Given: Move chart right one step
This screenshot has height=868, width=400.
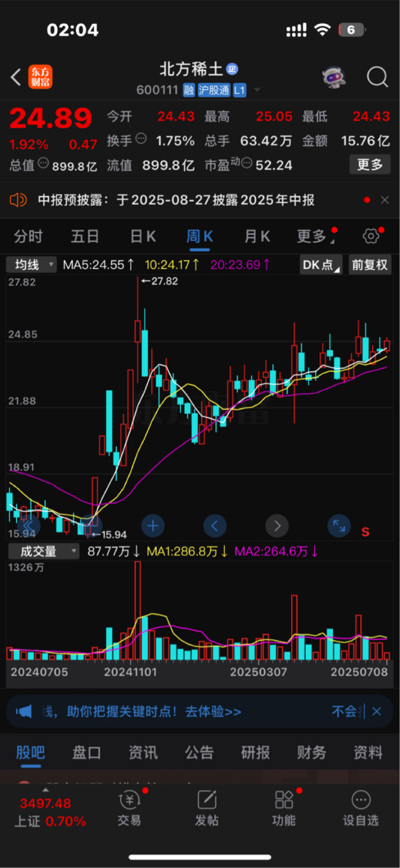Looking at the screenshot, I should click(277, 526).
